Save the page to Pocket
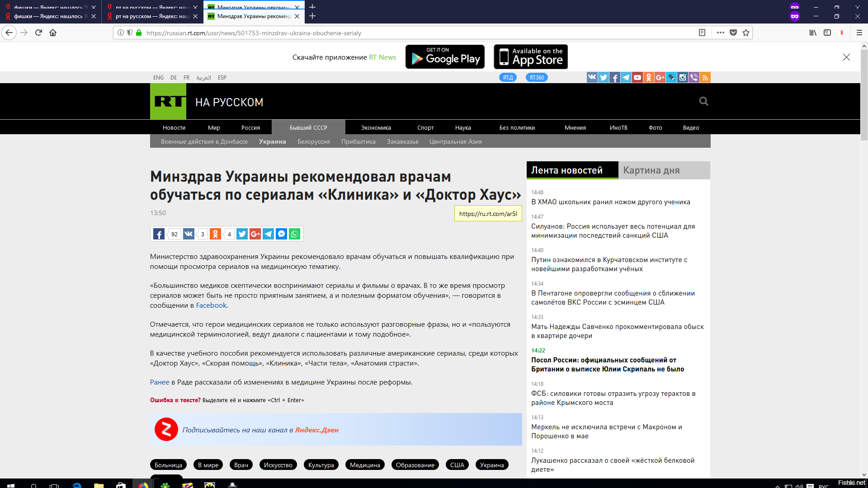Screen dimensions: 868x488 tap(733, 33)
